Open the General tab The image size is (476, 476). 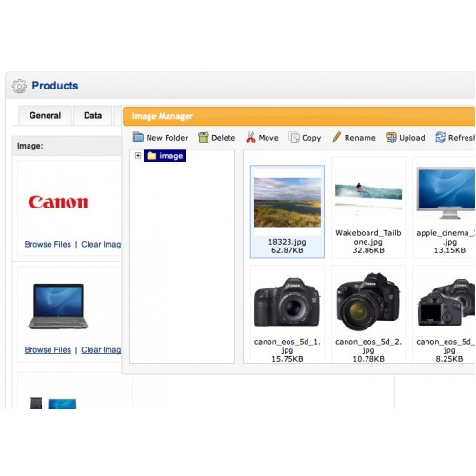(45, 115)
